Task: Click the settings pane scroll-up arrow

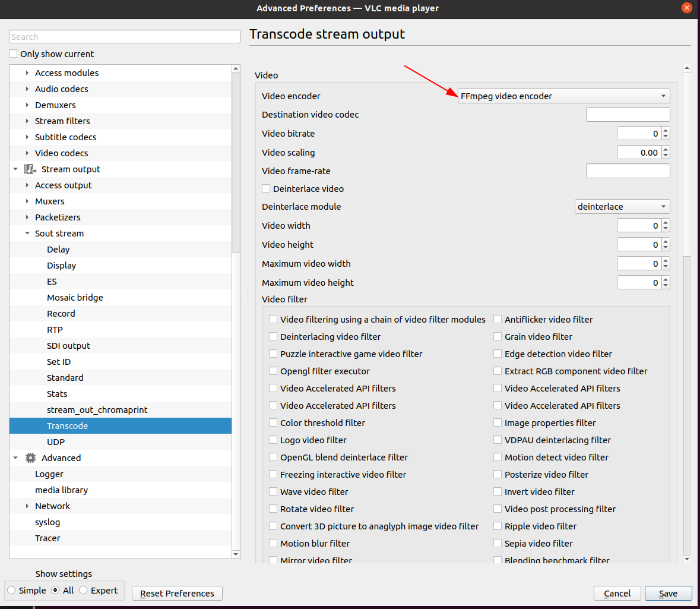Action: coord(687,68)
